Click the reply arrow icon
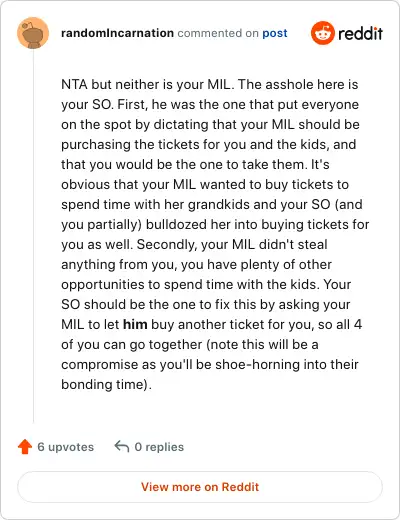 122,446
